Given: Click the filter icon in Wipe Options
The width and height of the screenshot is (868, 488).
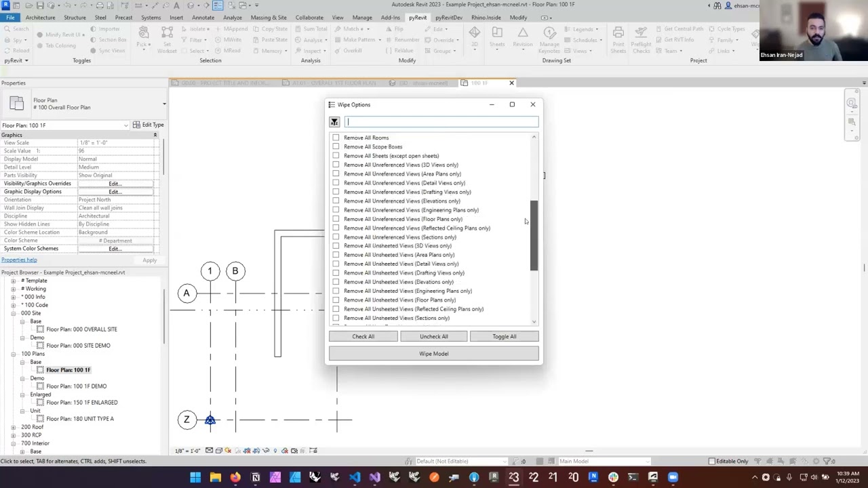Looking at the screenshot, I should point(334,122).
